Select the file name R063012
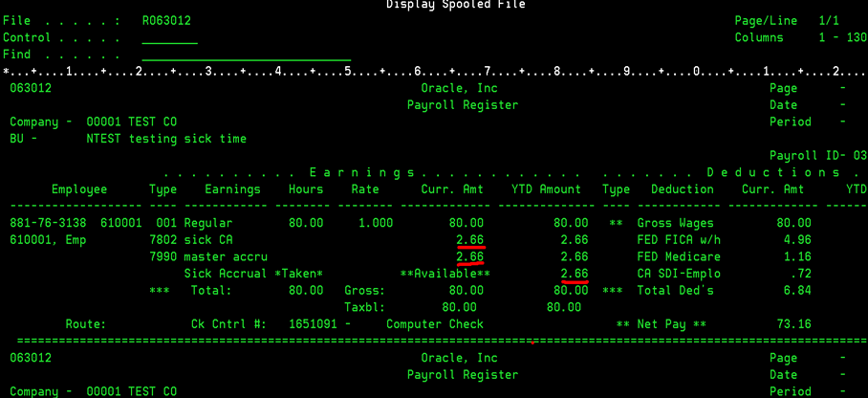The height and width of the screenshot is (398, 868). point(166,21)
